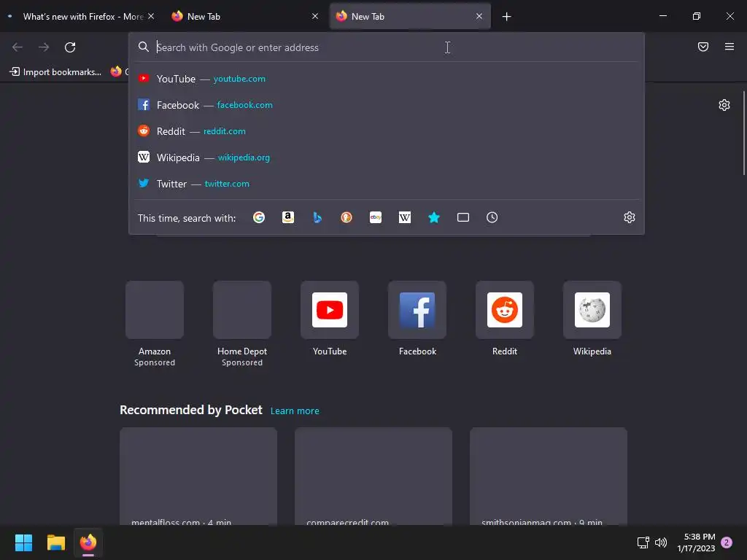Open comparecredit.com Pocket story card

(373, 476)
